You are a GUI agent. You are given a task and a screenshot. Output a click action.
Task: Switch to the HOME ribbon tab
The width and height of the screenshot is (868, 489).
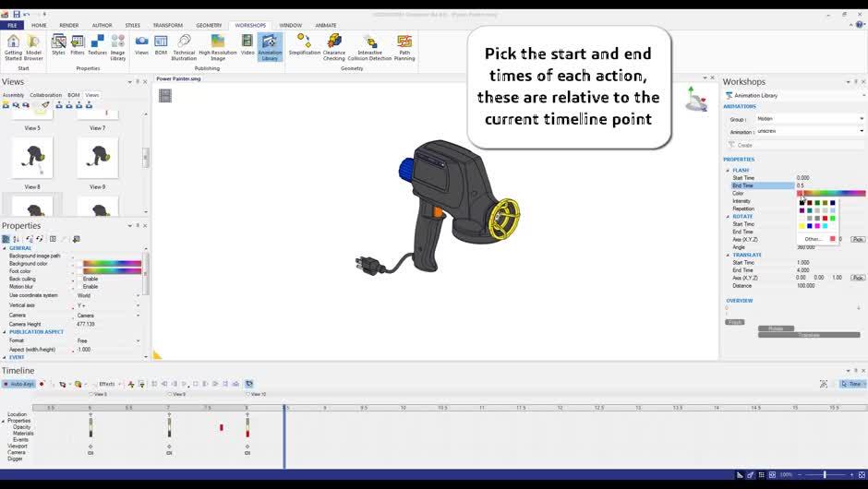[39, 26]
